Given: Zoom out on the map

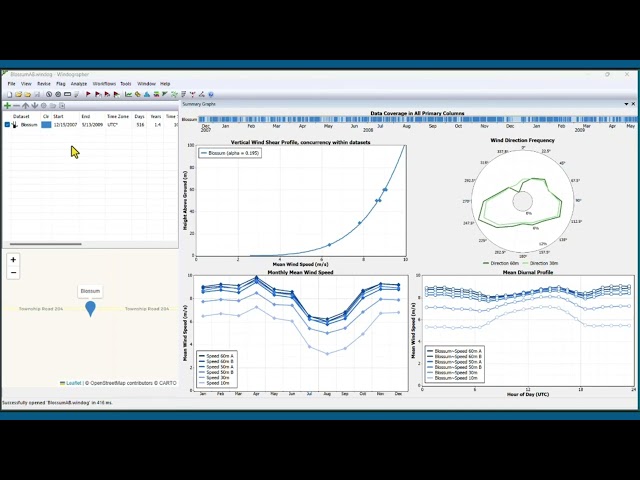Looking at the screenshot, I should [13, 273].
